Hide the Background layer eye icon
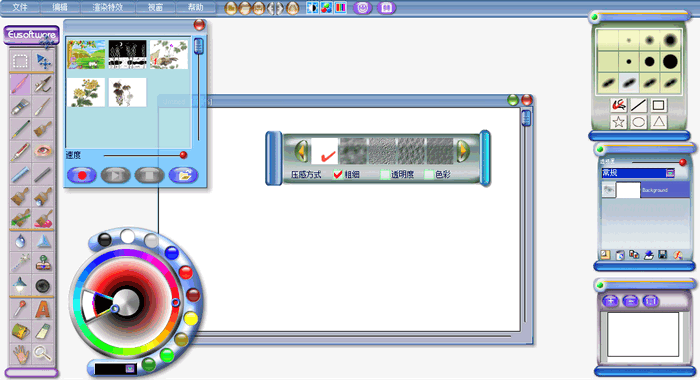This screenshot has width=700, height=380. click(608, 190)
